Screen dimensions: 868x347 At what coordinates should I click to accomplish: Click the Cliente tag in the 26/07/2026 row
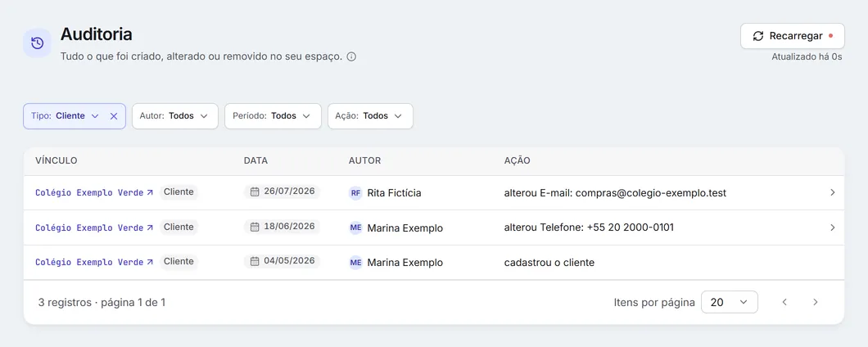click(179, 192)
